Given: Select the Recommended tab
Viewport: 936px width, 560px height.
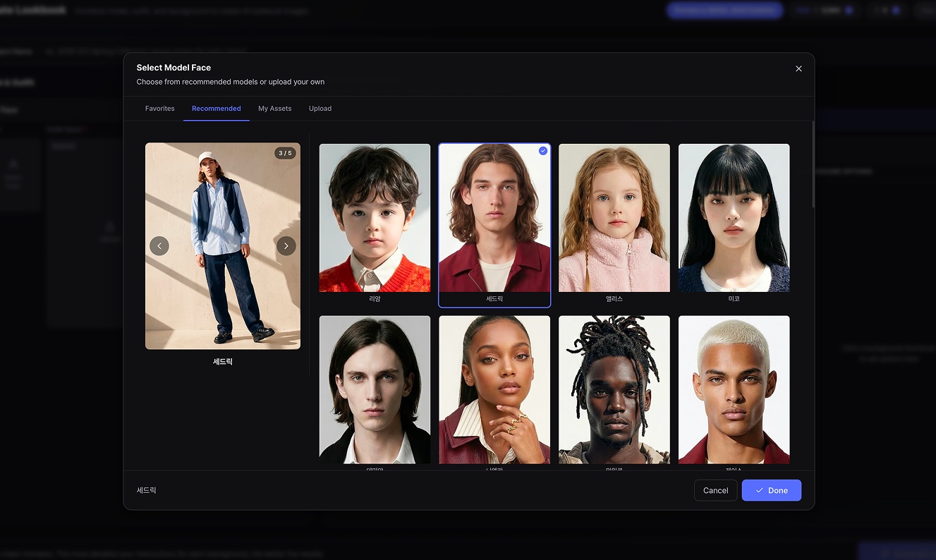Looking at the screenshot, I should pos(217,109).
